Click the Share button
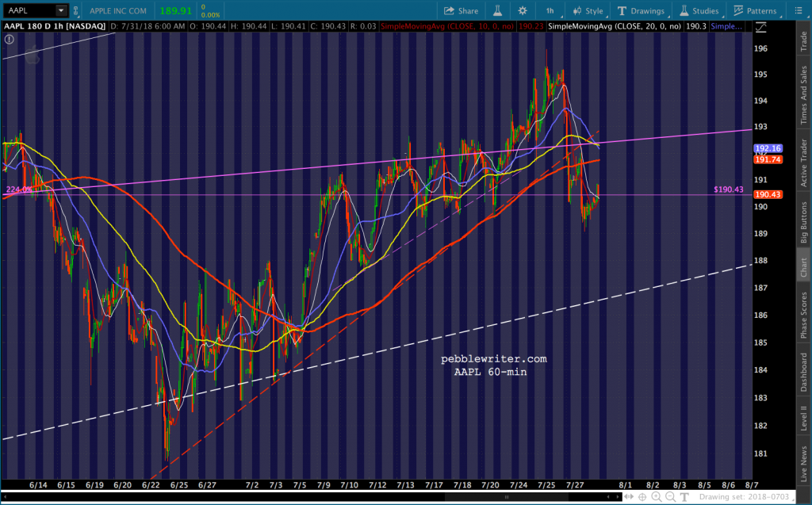Image resolution: width=812 pixels, height=505 pixels. (461, 11)
